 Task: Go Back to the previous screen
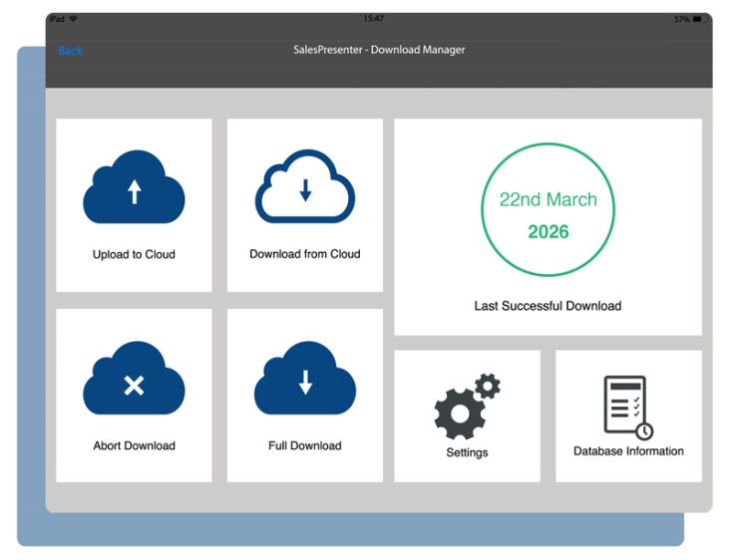[71, 50]
